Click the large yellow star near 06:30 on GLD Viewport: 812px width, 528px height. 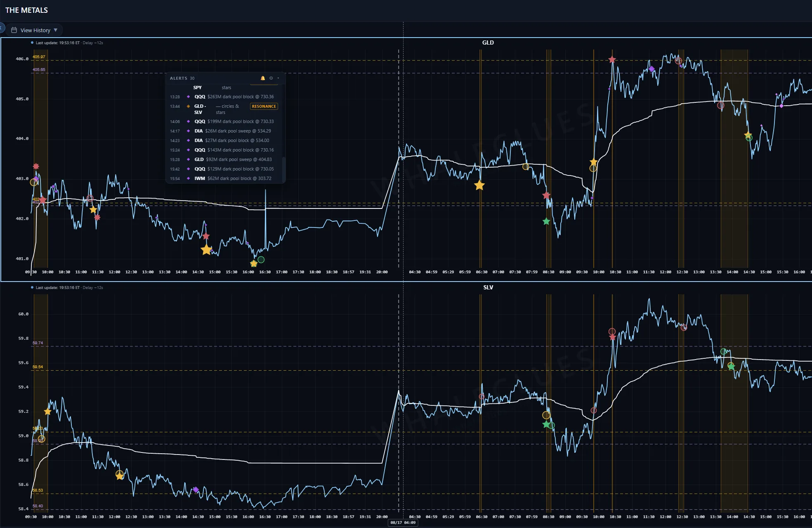(479, 185)
